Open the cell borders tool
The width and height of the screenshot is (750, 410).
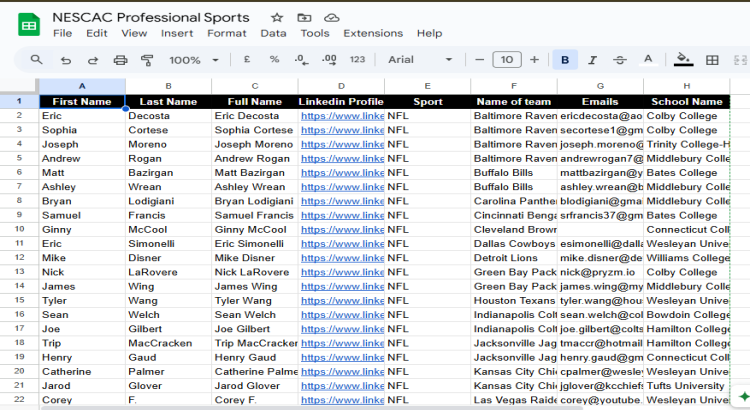pyautogui.click(x=712, y=60)
